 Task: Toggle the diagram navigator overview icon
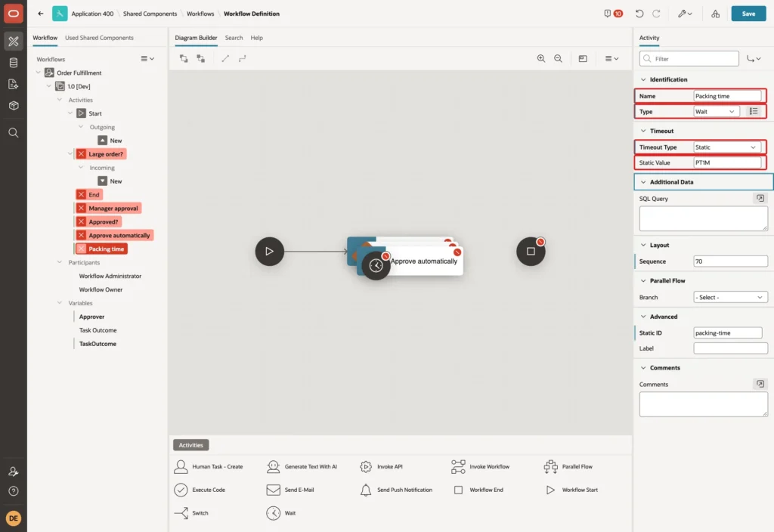pyautogui.click(x=583, y=59)
